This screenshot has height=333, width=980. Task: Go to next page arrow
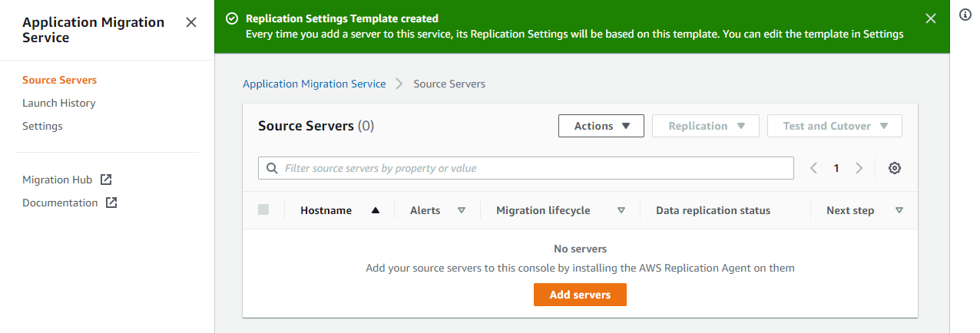click(x=859, y=168)
